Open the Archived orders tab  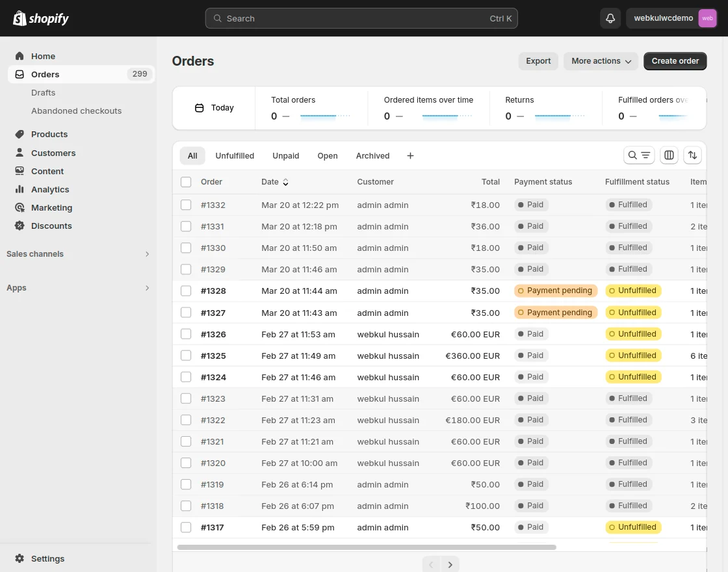point(372,155)
